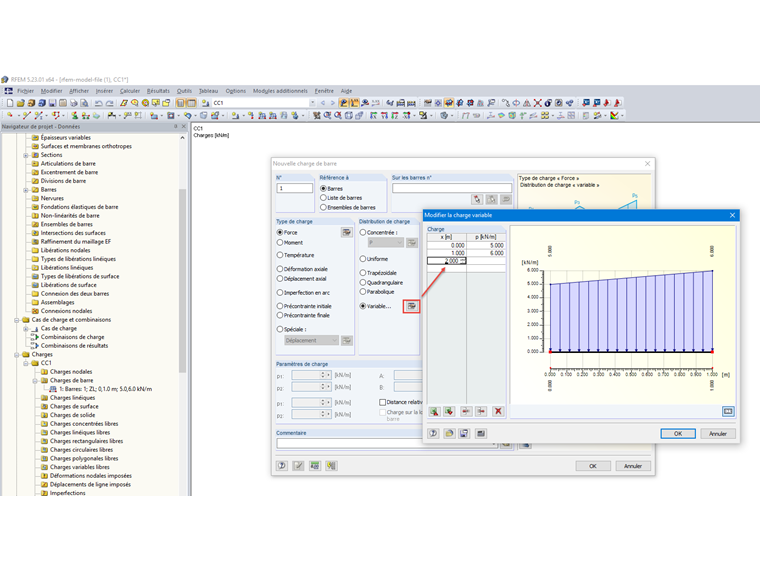Select the Barres reference radio button

coord(323,189)
